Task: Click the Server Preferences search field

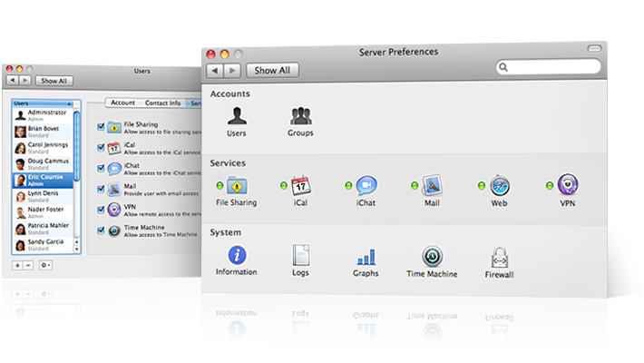Action: tap(549, 66)
